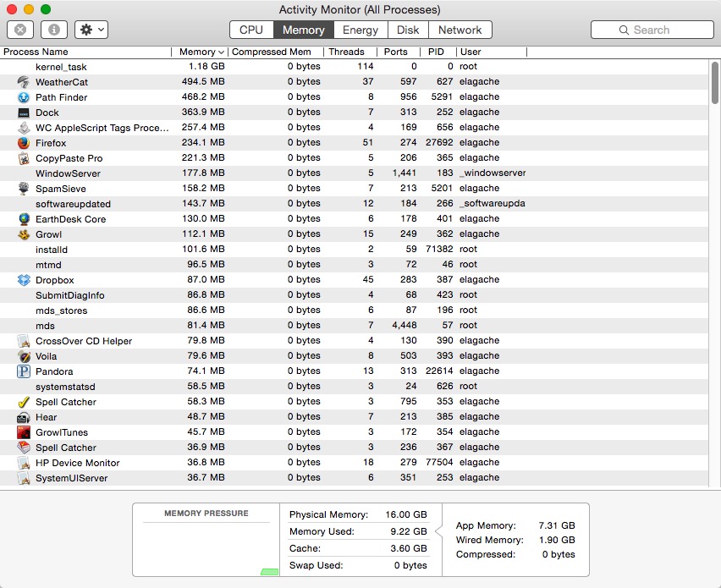Sort by the User column header

tap(491, 52)
